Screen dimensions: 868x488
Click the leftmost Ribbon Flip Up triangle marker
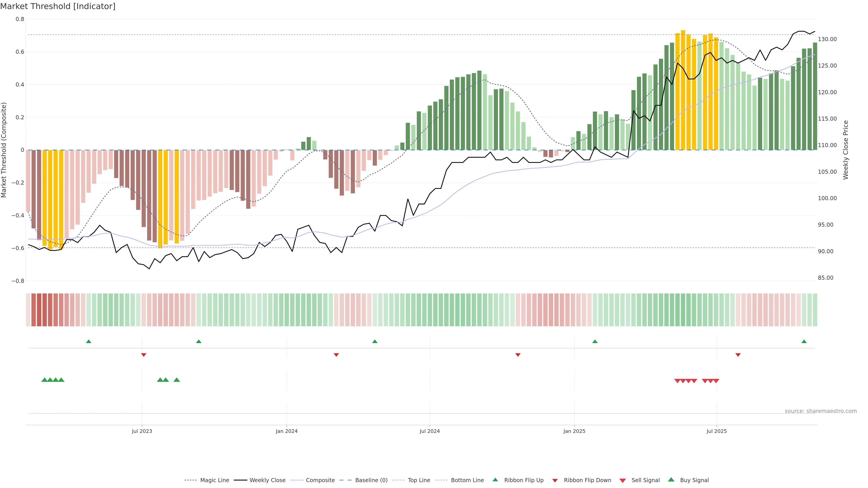(89, 342)
